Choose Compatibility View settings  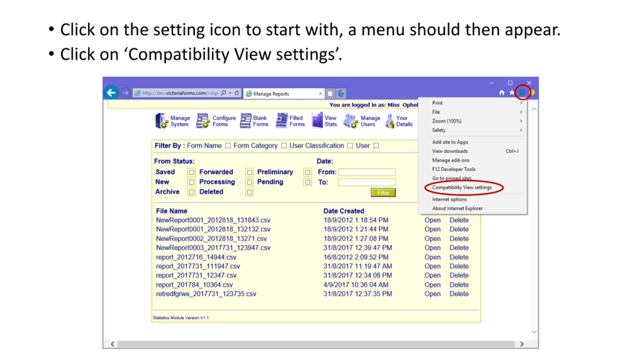473,188
